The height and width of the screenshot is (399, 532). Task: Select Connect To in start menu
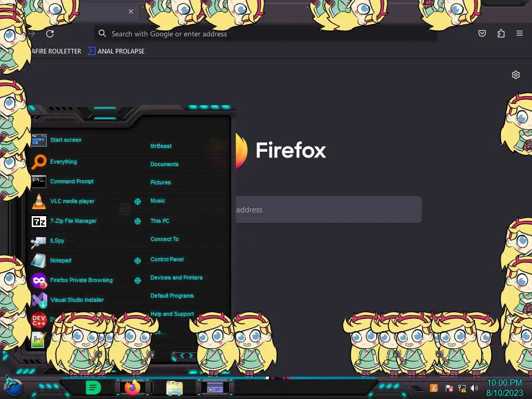(165, 239)
